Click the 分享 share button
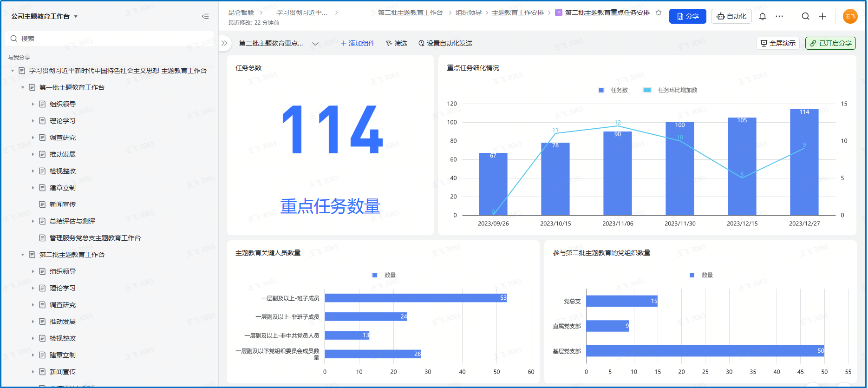 point(687,16)
